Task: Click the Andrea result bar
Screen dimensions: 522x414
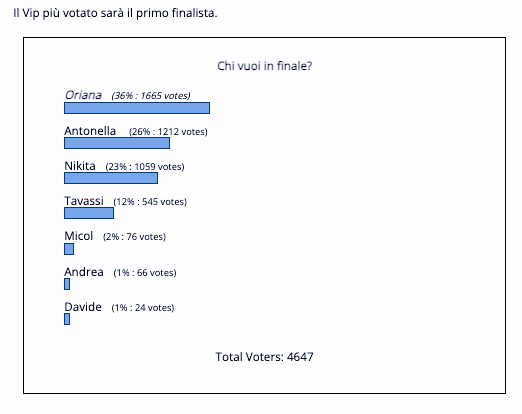Action: [x=67, y=284]
